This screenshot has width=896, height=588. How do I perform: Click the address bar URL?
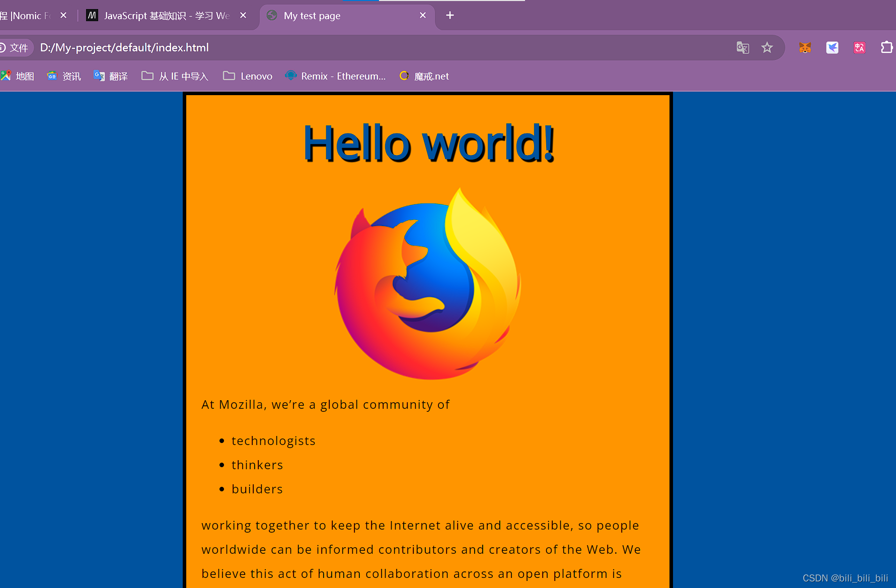click(x=124, y=48)
